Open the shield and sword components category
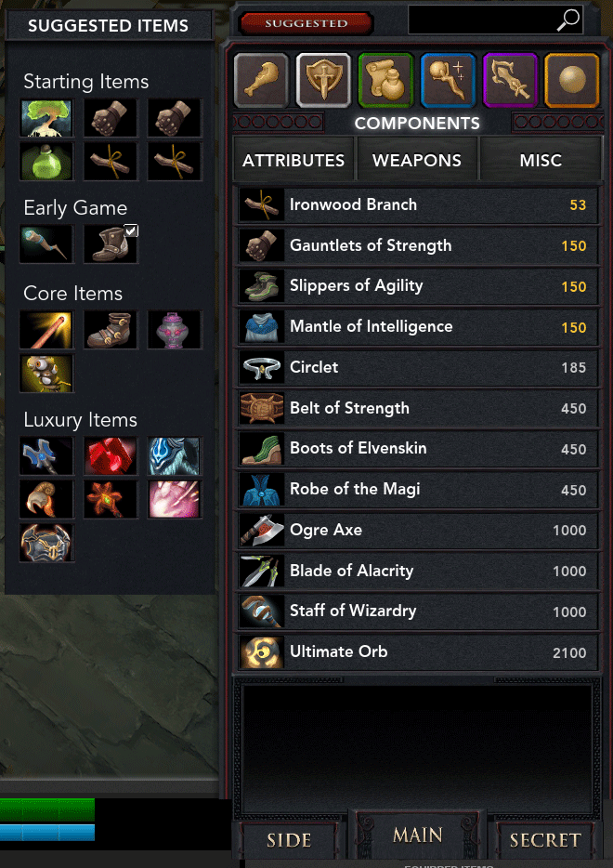This screenshot has width=613, height=868. pos(323,80)
